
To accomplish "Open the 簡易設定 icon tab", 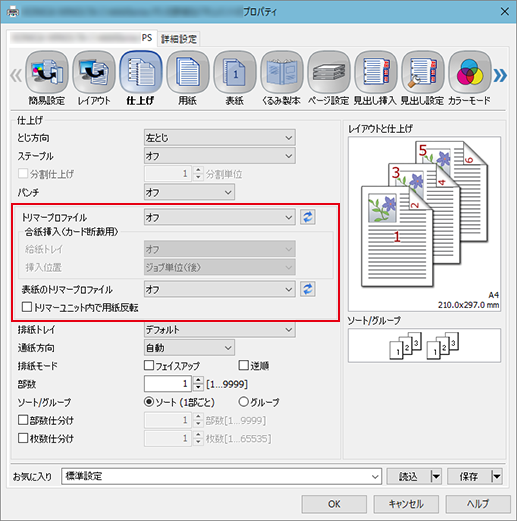I will coord(47,78).
